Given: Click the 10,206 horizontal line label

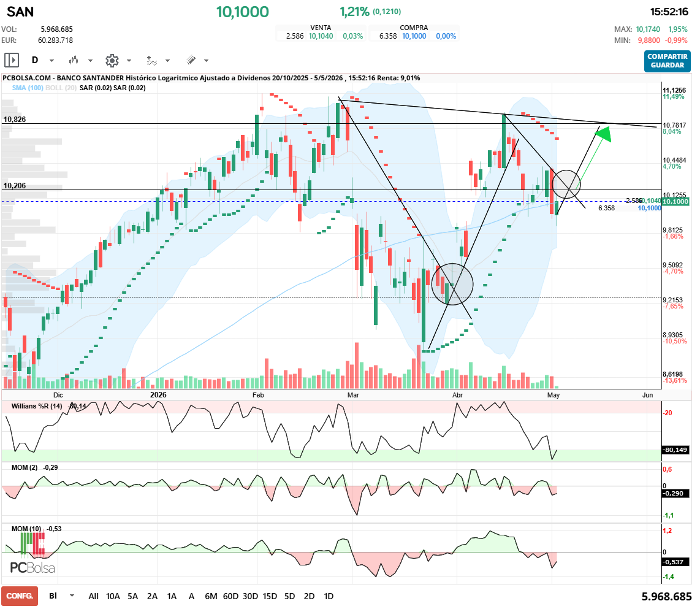Looking at the screenshot, I should [x=15, y=185].
